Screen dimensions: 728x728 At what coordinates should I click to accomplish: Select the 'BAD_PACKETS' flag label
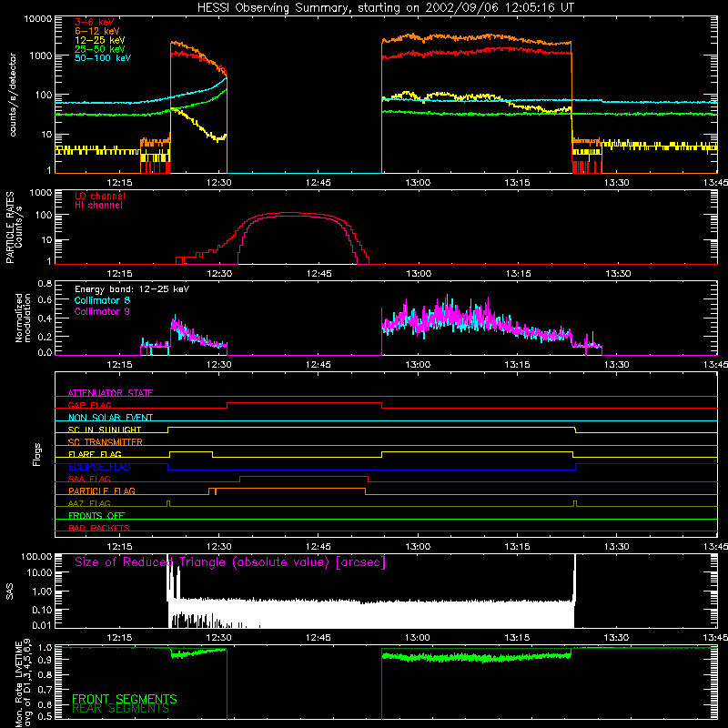coord(99,528)
